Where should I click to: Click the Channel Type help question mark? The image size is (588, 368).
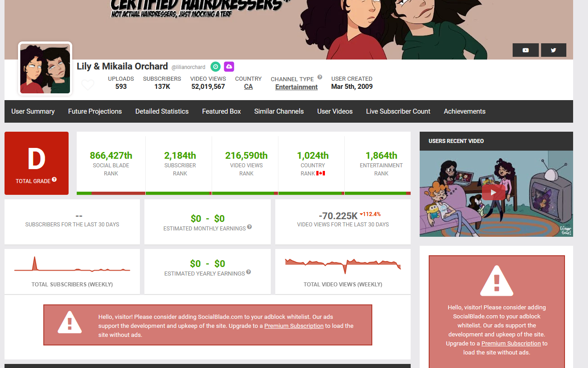click(319, 77)
